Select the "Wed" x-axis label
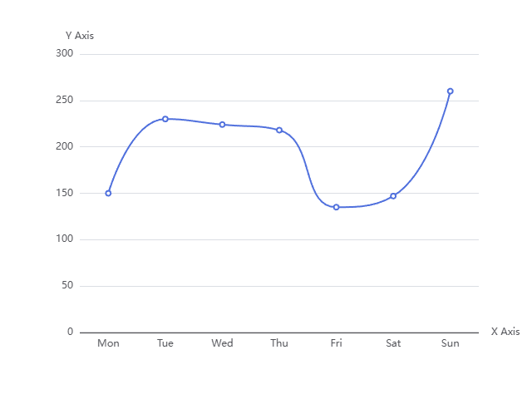 tap(222, 343)
